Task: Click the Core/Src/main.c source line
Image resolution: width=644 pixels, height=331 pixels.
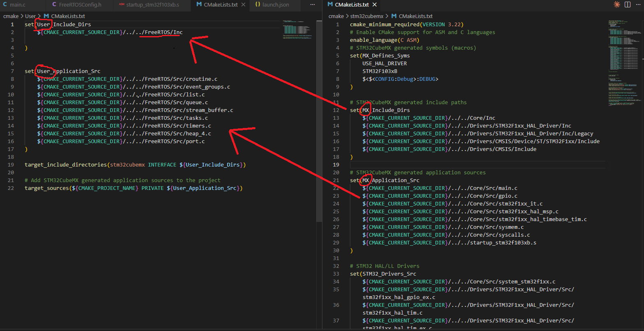Action: (x=440, y=188)
